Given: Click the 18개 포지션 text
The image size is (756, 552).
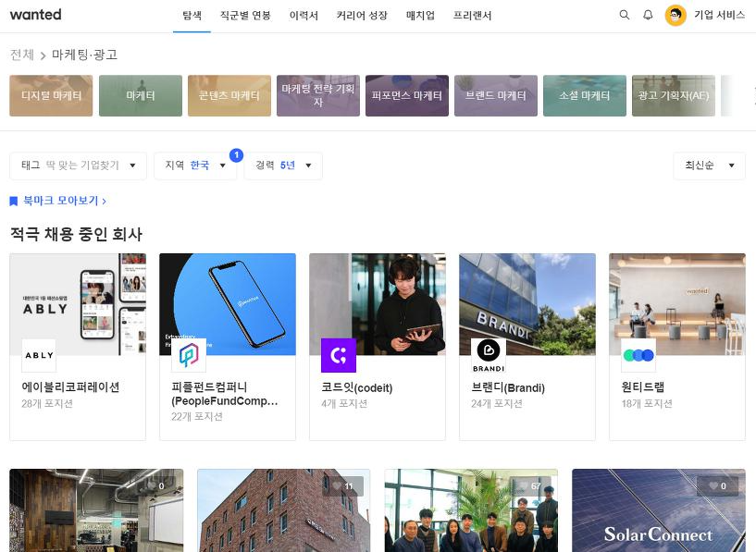Looking at the screenshot, I should 647,404.
